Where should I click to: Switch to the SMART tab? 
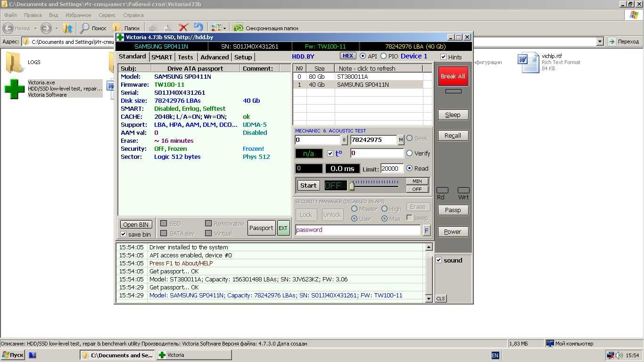pyautogui.click(x=162, y=57)
